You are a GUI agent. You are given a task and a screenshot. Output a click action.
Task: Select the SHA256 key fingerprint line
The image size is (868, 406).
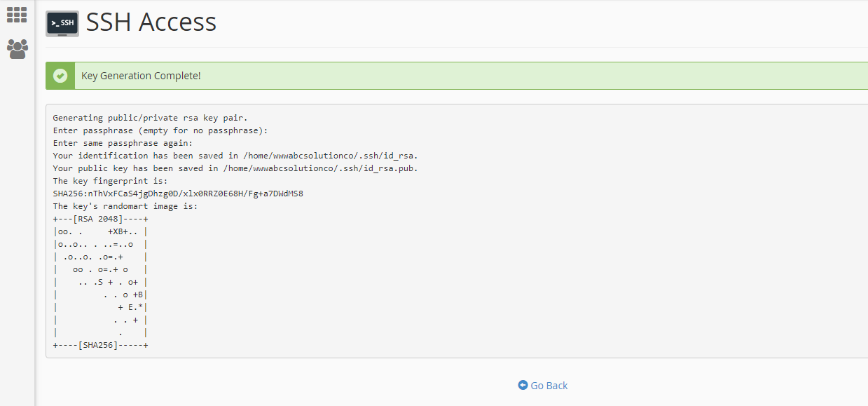click(177, 193)
